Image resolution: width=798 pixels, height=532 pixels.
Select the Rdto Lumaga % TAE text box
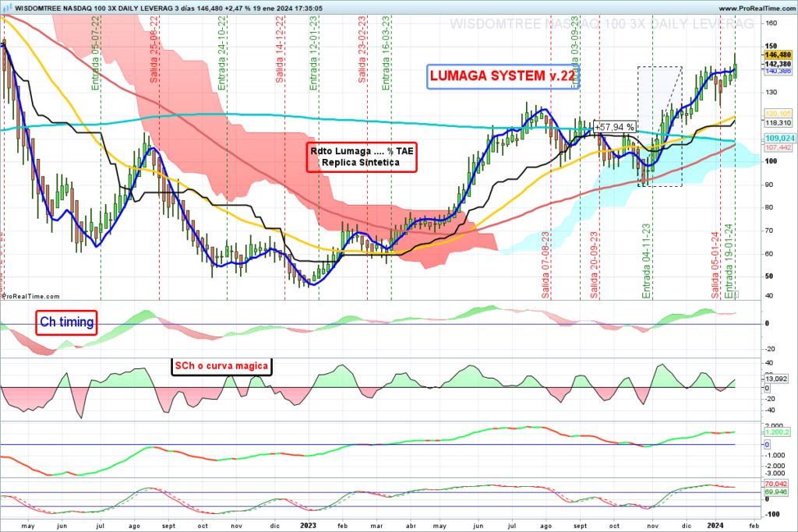[x=362, y=157]
